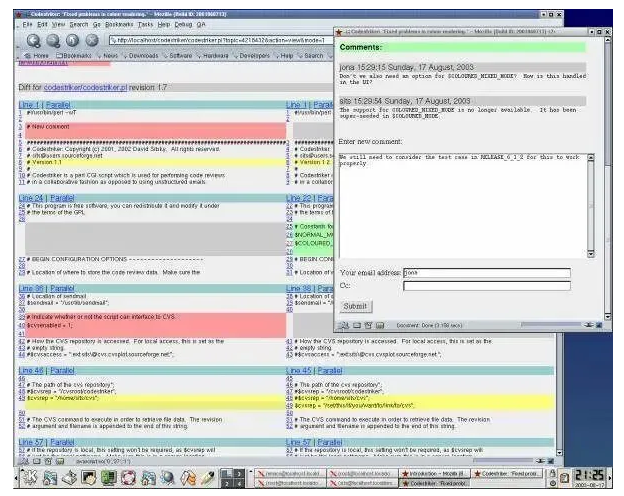This screenshot has width=624, height=496.
Task: Click the clipboard tool icon near the clock
Action: pos(564,478)
